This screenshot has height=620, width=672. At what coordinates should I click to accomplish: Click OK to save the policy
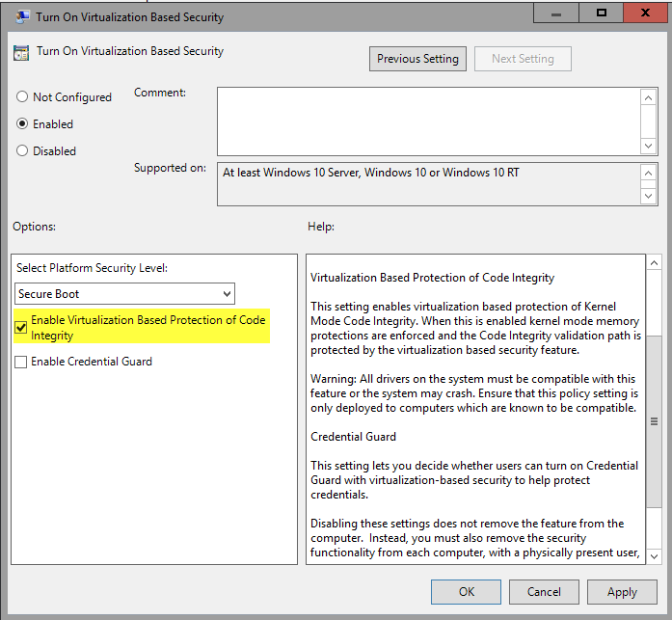point(466,591)
